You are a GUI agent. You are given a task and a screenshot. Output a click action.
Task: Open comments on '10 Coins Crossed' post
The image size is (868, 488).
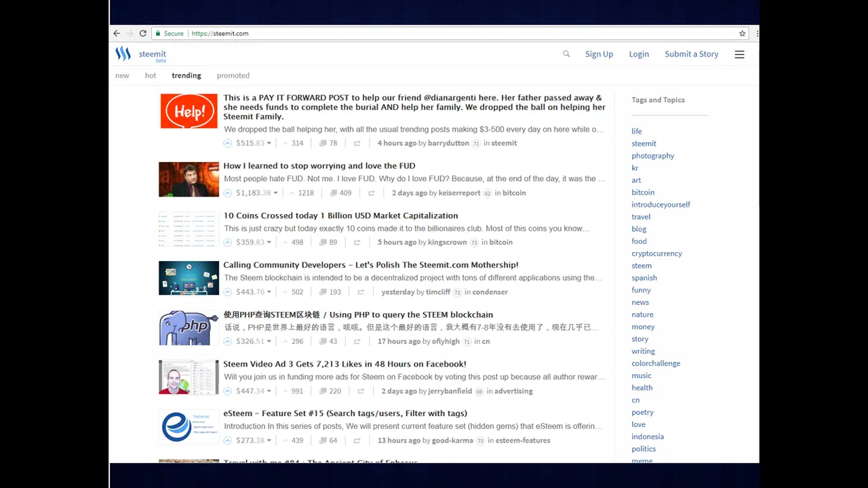click(x=328, y=242)
